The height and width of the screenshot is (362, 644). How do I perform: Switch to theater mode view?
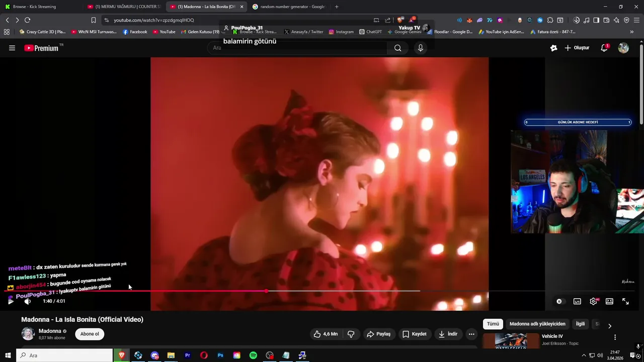(609, 301)
